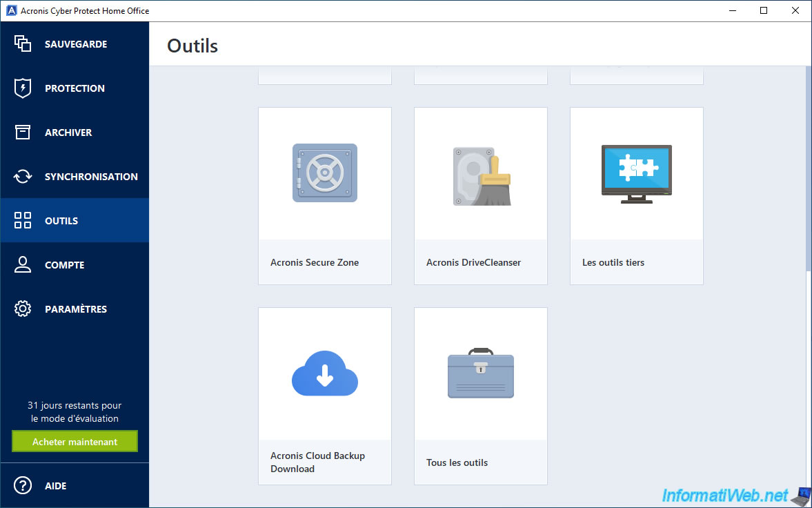Click the Cloud Backup Download cloud icon

(325, 373)
